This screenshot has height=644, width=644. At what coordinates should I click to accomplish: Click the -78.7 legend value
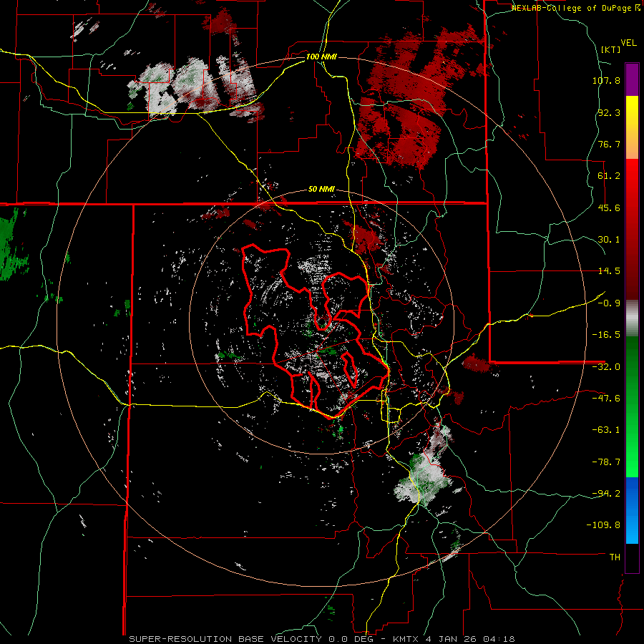tap(606, 462)
